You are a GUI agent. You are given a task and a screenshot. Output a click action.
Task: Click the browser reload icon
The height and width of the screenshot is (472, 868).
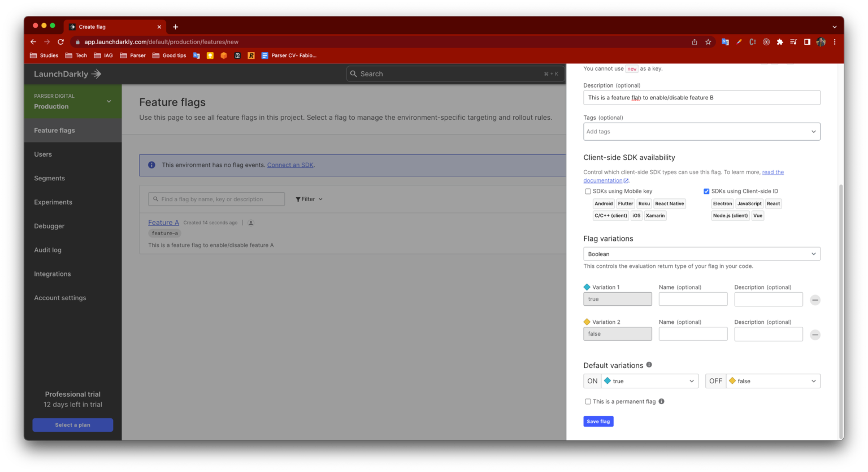[x=60, y=42]
